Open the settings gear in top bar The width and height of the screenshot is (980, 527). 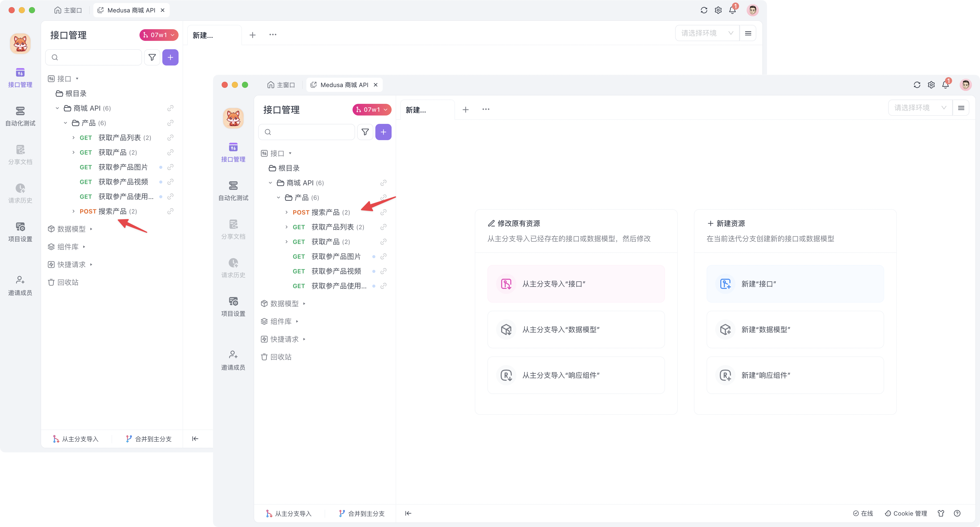point(931,85)
